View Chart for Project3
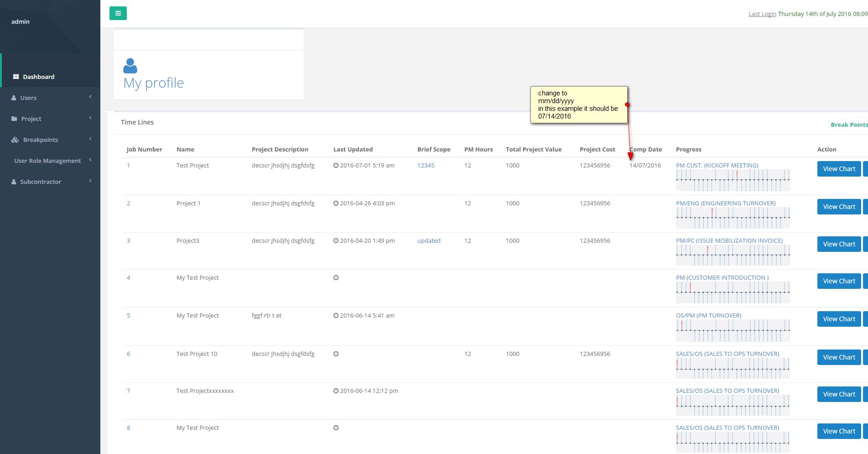Viewport: 868px width, 454px height. click(839, 244)
